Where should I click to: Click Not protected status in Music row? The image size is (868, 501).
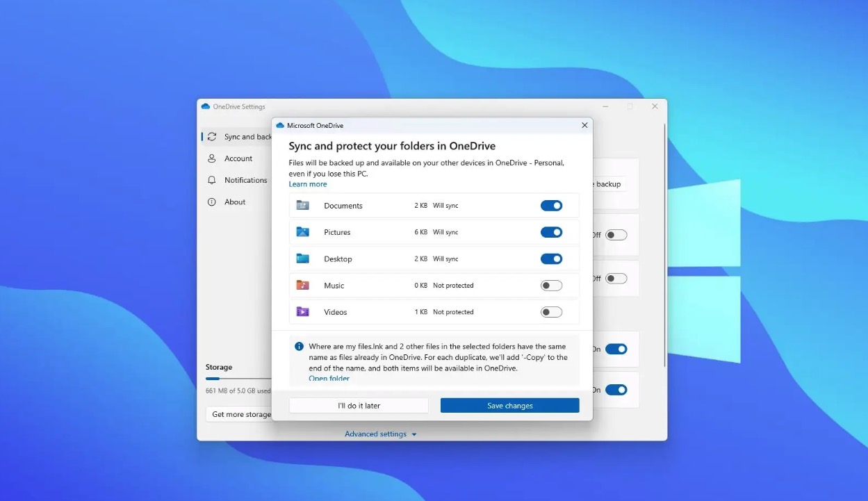click(453, 286)
